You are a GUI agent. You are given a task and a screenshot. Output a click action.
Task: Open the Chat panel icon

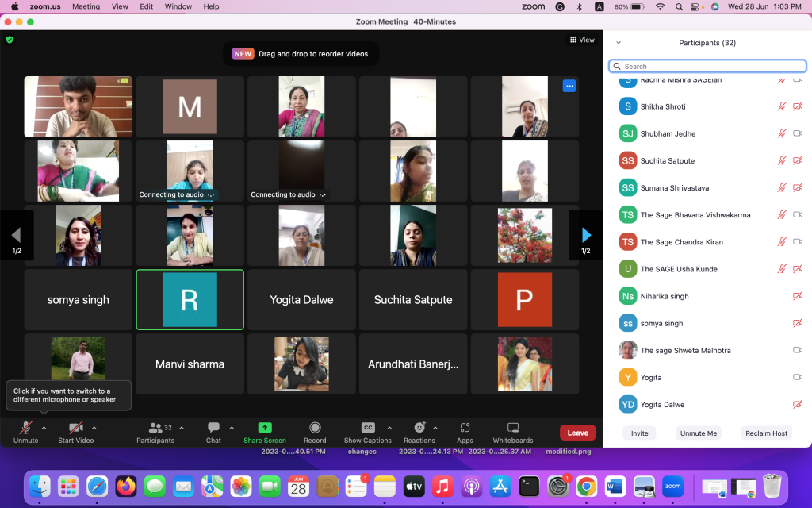pyautogui.click(x=213, y=428)
